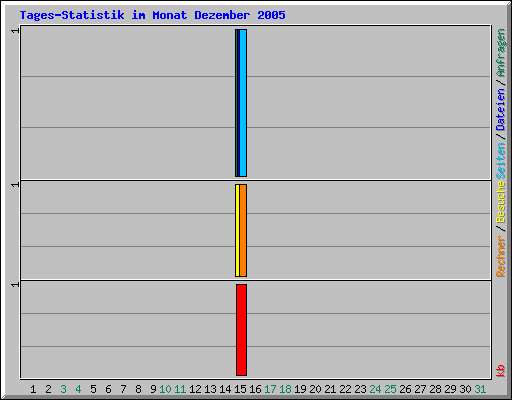Screen dimensions: 512x400
Task: Click the yellow Besuche bar for day 15
Action: (237, 230)
